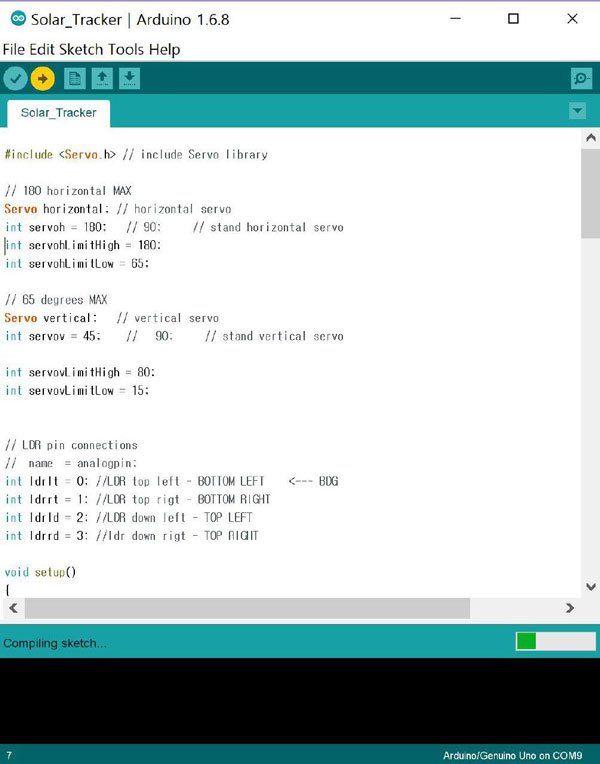The height and width of the screenshot is (764, 600).
Task: Open the Serial Monitor magnifier icon
Action: 581,78
